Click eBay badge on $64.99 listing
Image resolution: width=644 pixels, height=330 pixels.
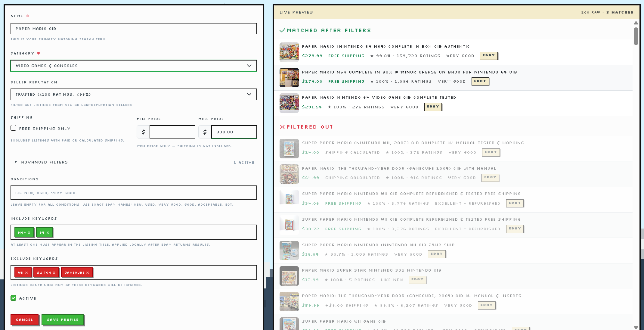[x=490, y=177]
